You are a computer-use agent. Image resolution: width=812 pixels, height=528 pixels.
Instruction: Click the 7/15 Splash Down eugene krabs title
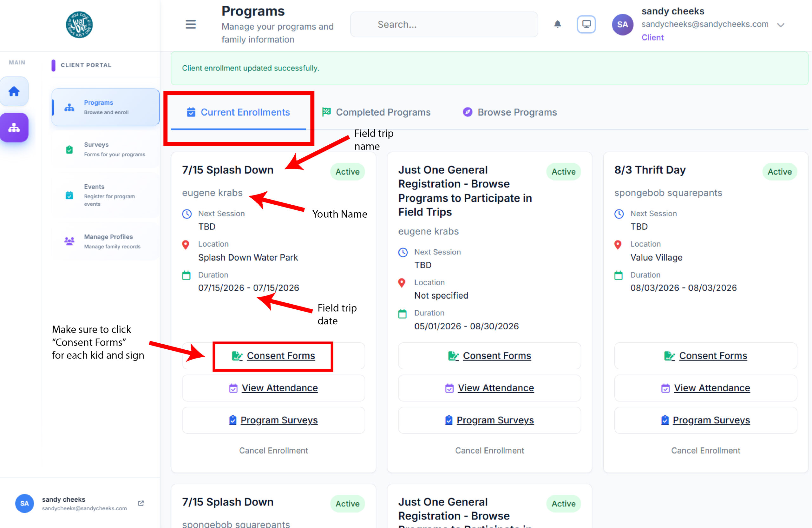(227, 170)
